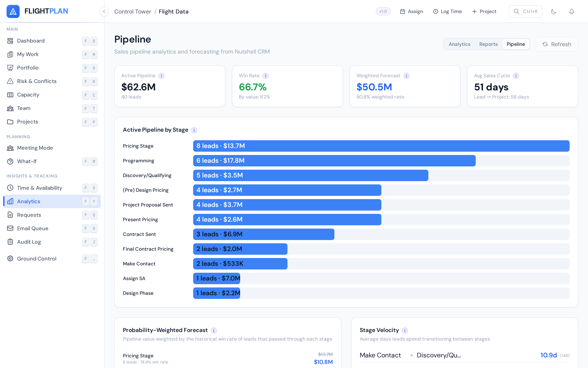This screenshot has height=368, width=588.
Task: Click the Present Pricing 4 leads bar
Action: (287, 220)
